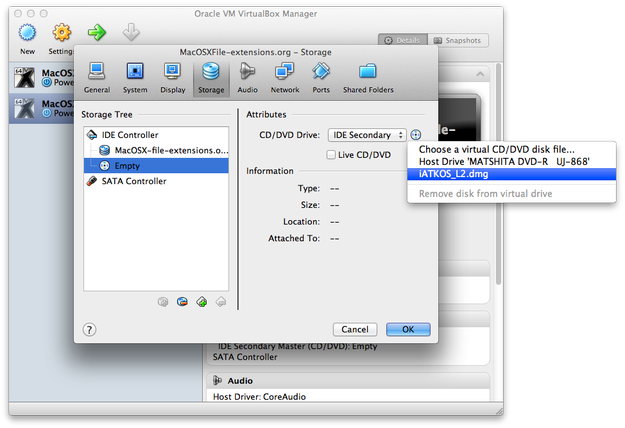
Task: Open the Shared Folders settings tab
Action: (x=368, y=79)
